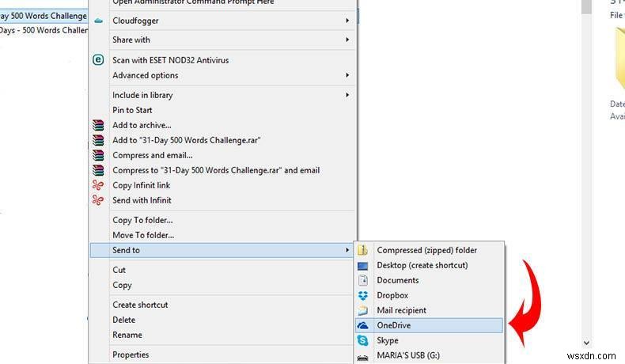Click the OneDrive cloud icon
625x364 pixels.
pos(362,325)
